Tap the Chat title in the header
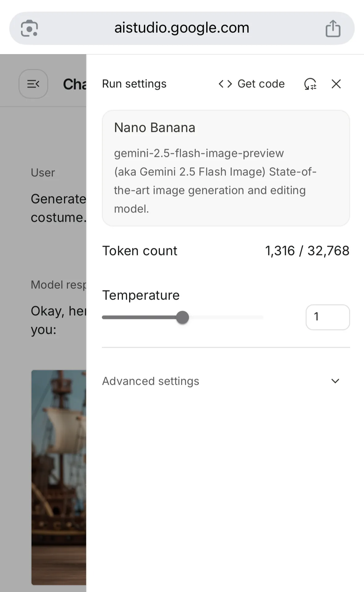364x592 pixels. point(74,84)
